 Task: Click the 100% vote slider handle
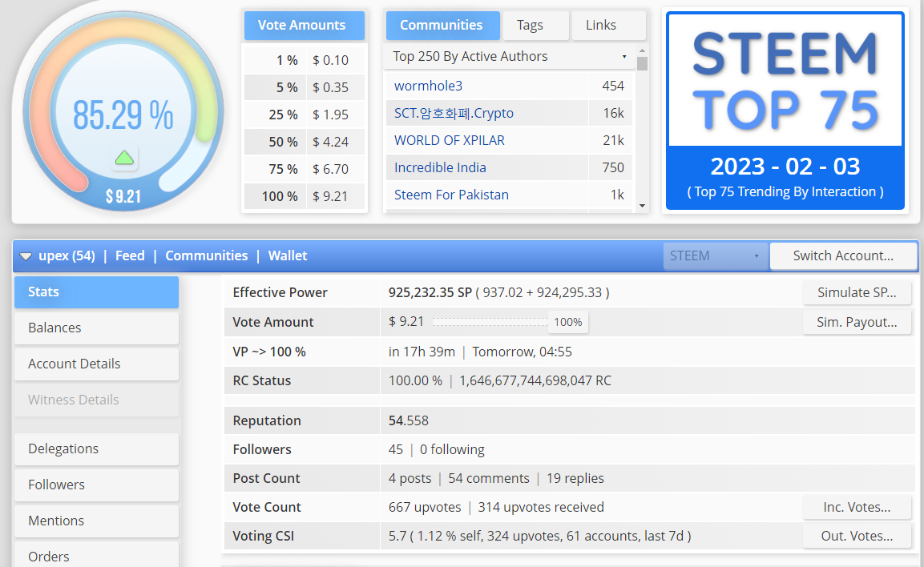568,322
